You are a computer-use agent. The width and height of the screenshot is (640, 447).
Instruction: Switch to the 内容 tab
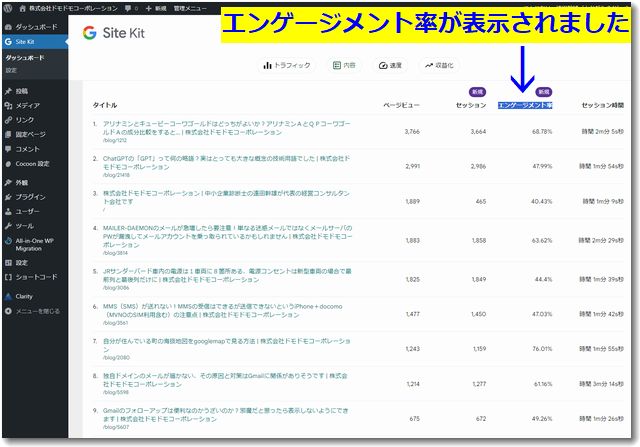tap(344, 65)
